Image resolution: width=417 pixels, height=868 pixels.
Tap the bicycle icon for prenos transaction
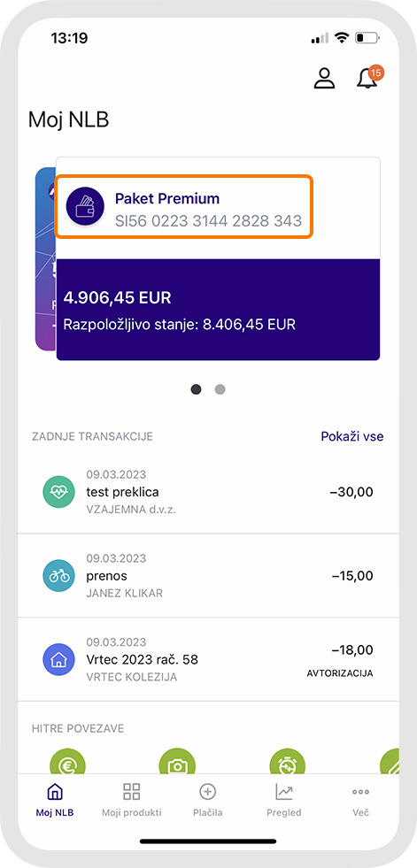tap(58, 576)
